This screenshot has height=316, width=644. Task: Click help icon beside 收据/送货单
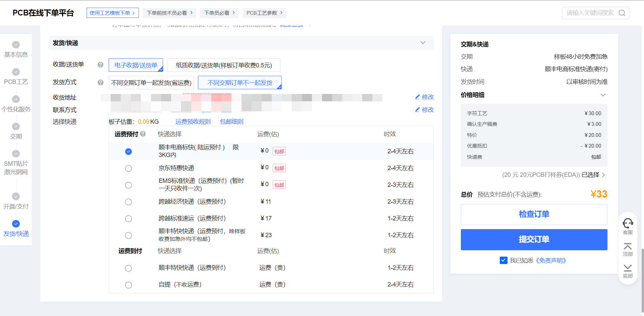(100, 65)
